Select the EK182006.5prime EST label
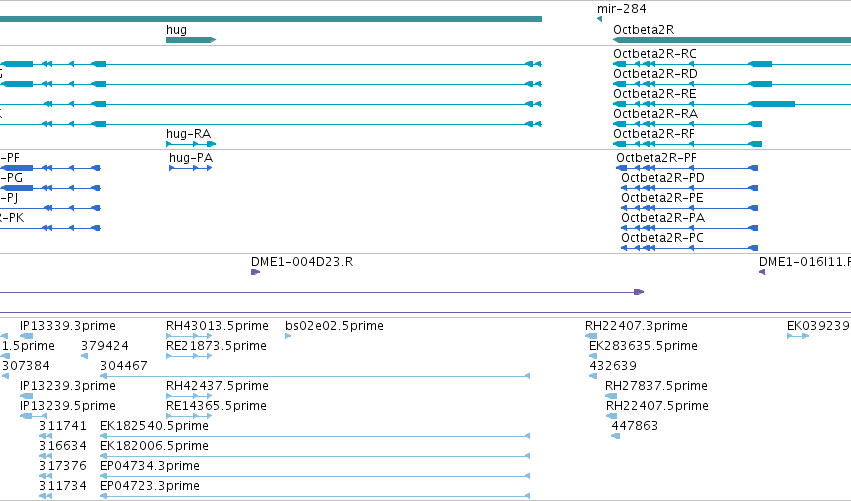 [154, 447]
